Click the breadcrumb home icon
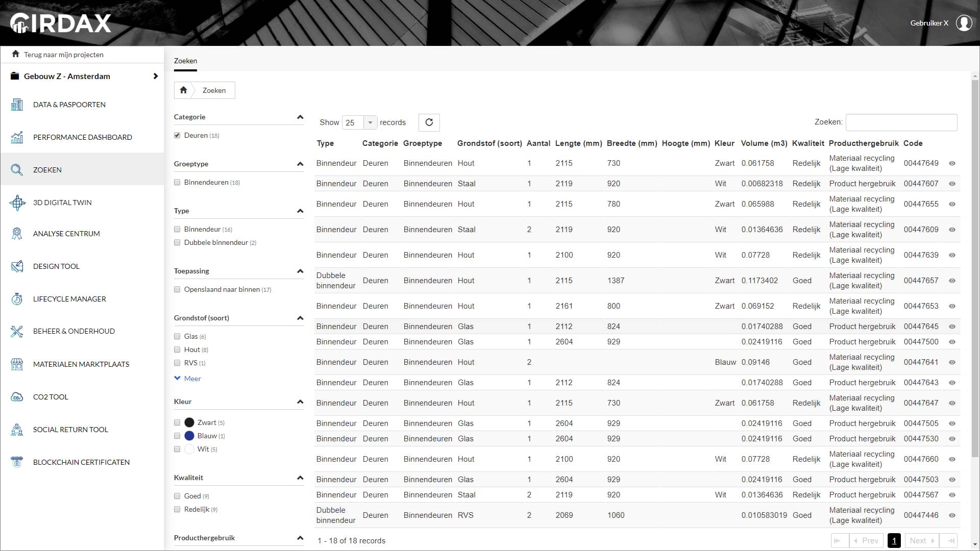The width and height of the screenshot is (980, 551). [x=183, y=90]
